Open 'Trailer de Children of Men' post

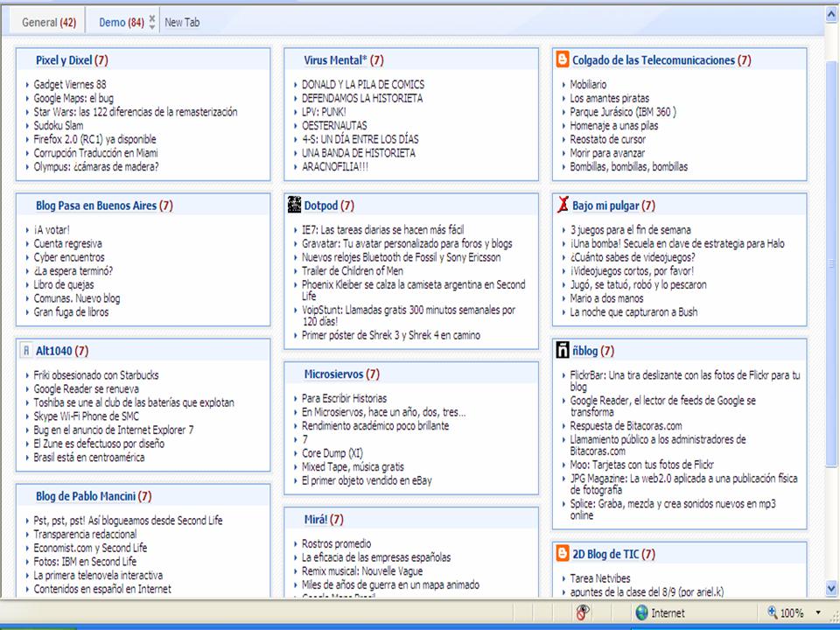pos(353,270)
